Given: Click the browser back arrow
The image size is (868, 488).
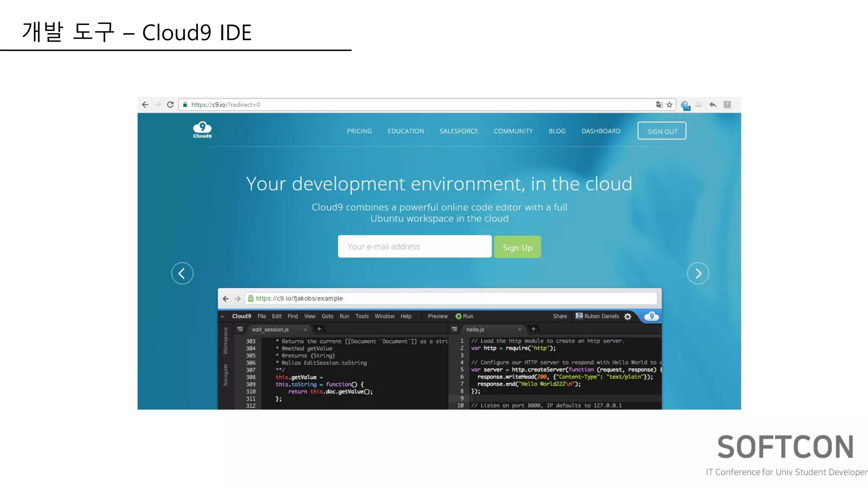Looking at the screenshot, I should click(x=145, y=105).
